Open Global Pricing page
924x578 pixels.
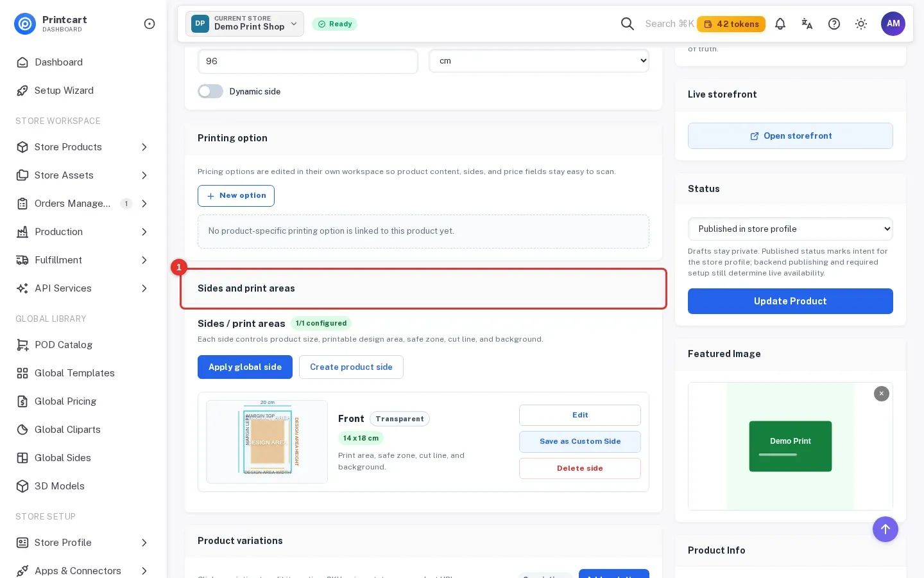coord(83,401)
